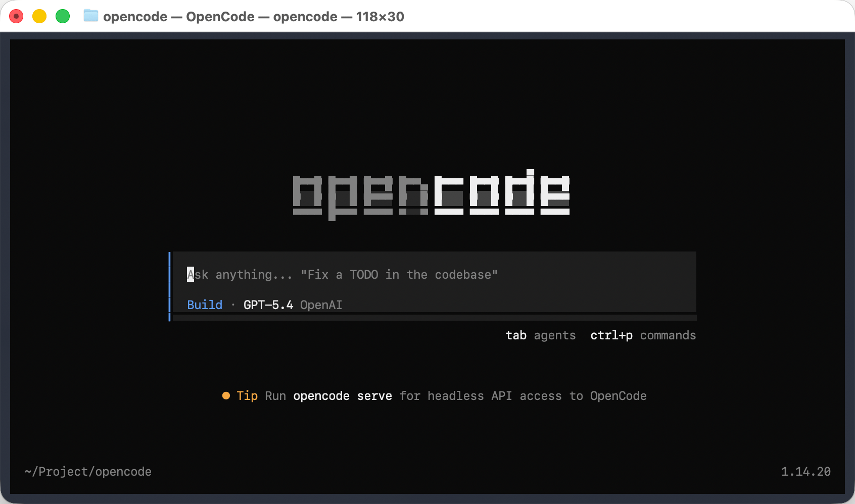Click the window title "opencode — OpenCode — opencode — 118×30"
Viewport: 855px width, 504px height.
254,17
